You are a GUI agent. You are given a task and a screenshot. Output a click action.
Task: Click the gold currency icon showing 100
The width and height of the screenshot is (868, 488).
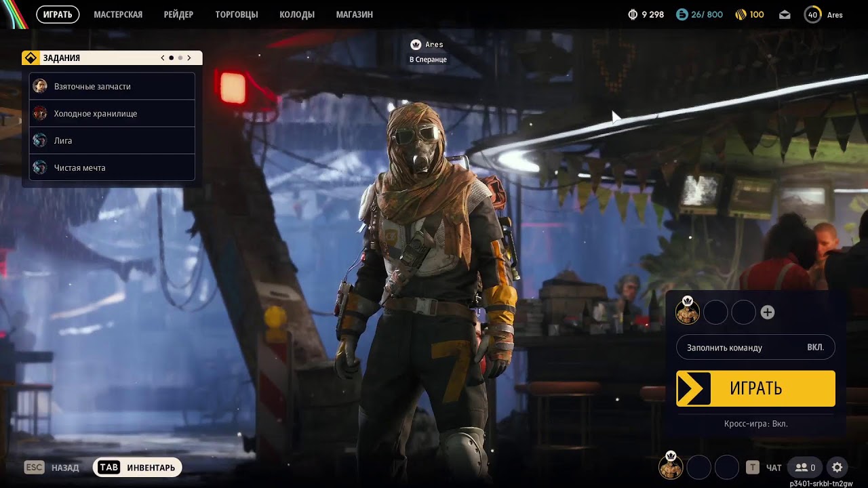click(741, 14)
